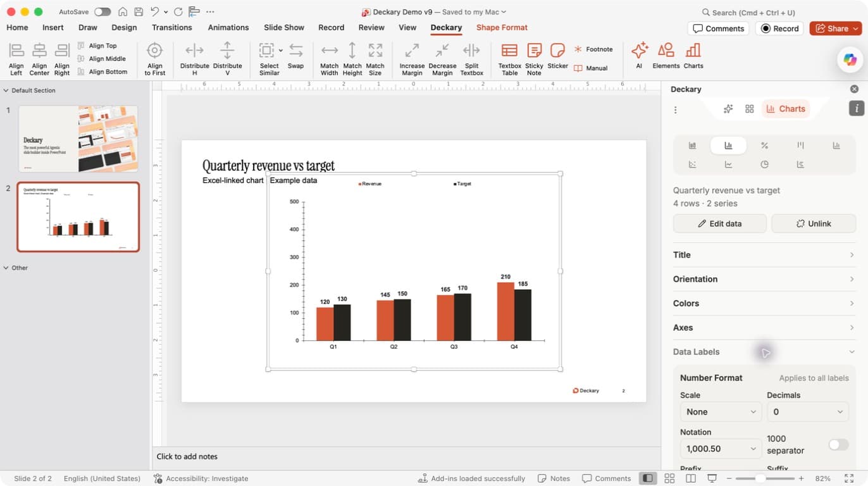Click the Sticker icon
The width and height of the screenshot is (868, 486).
(x=557, y=51)
